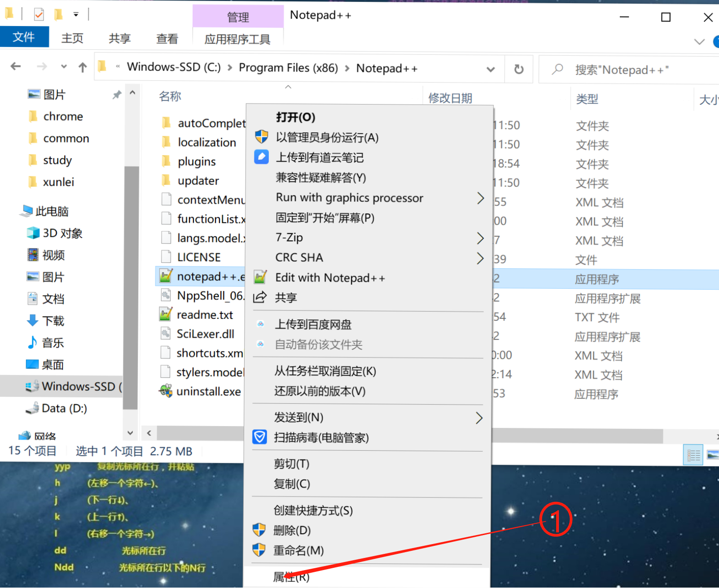Choose 兼容性疑难解答(Y)
The image size is (719, 588).
point(321,178)
